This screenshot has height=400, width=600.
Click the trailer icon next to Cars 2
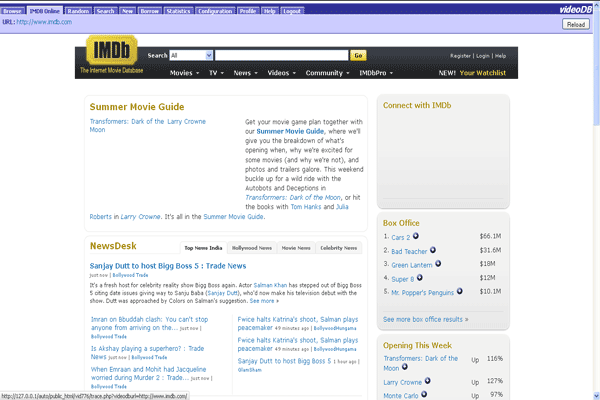(x=416, y=237)
